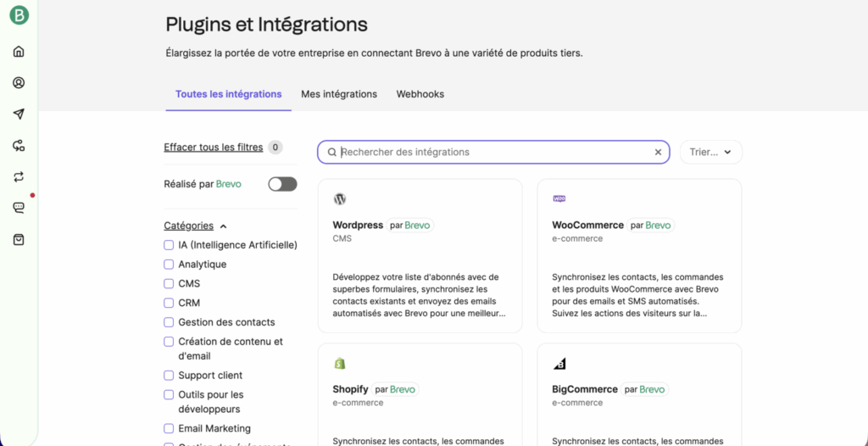Open the shopping bag icon in sidebar
Screen dimensions: 868x446
click(19, 240)
